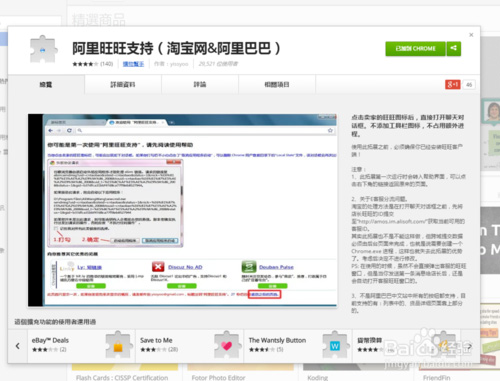Open the Koding item in the background store
Screen dimensions: 500x381
318,378
